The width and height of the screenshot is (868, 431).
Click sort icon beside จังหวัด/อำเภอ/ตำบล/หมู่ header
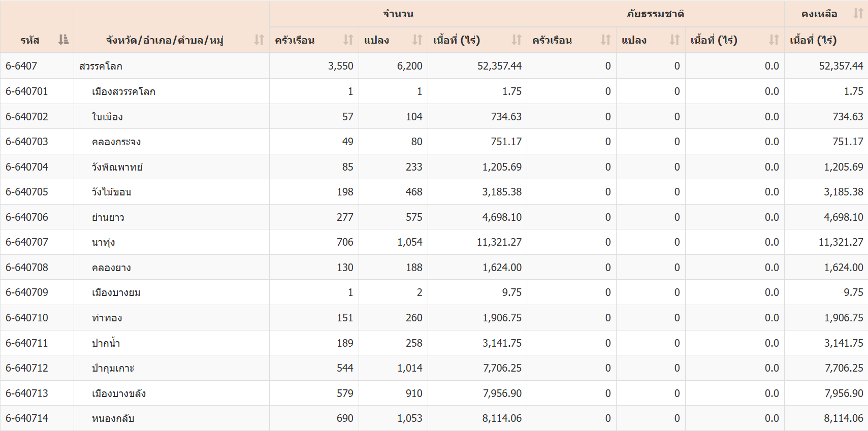(259, 40)
